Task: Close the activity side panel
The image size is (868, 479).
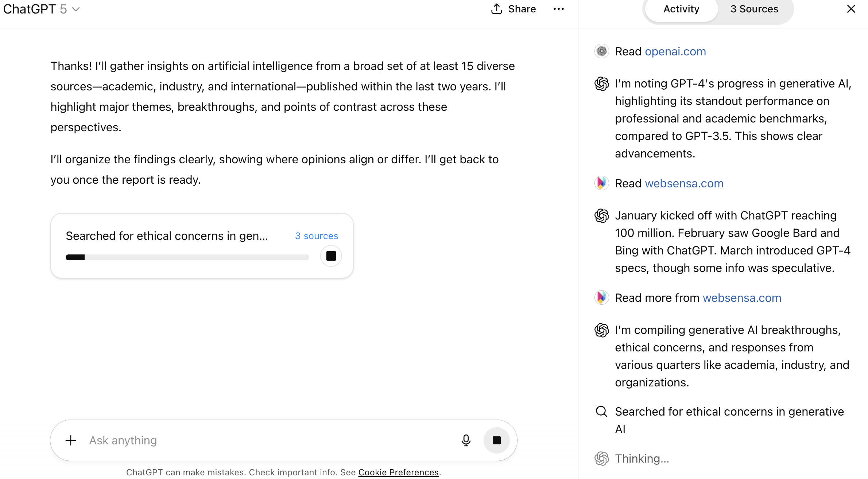Action: [x=851, y=9]
